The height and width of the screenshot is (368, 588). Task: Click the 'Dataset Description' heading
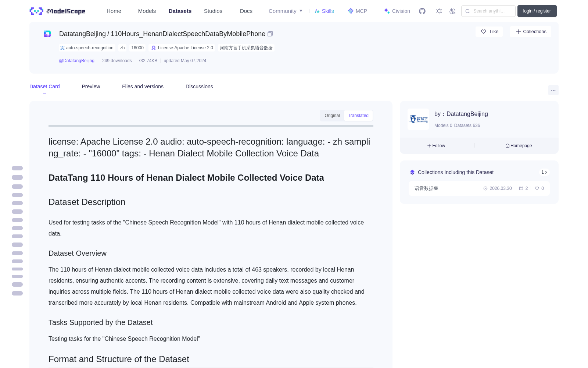tap(87, 202)
